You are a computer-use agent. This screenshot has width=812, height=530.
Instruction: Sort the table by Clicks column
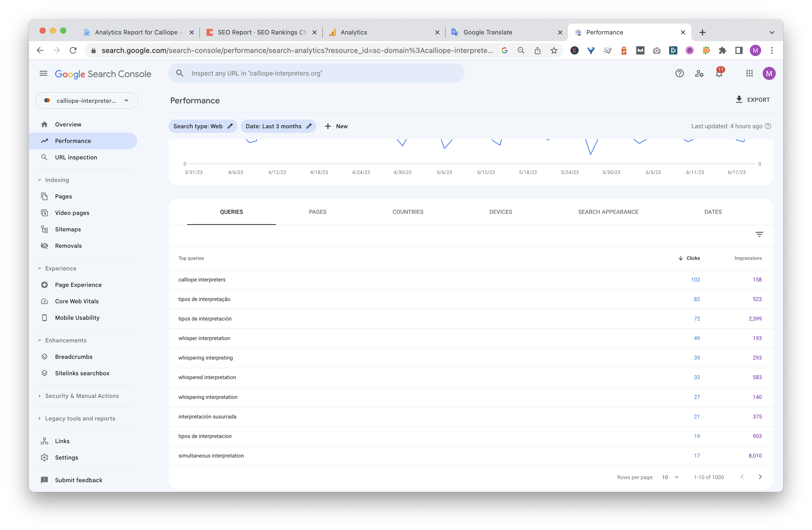(689, 258)
